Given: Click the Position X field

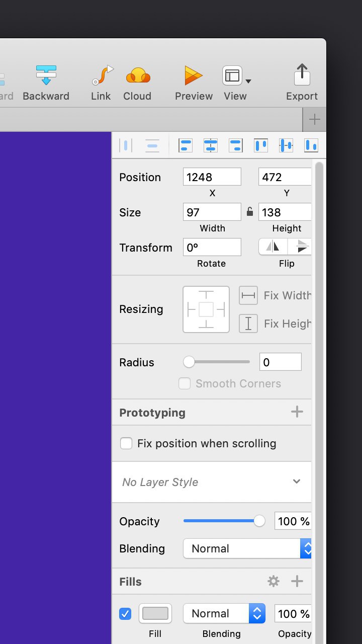Looking at the screenshot, I should click(x=212, y=177).
